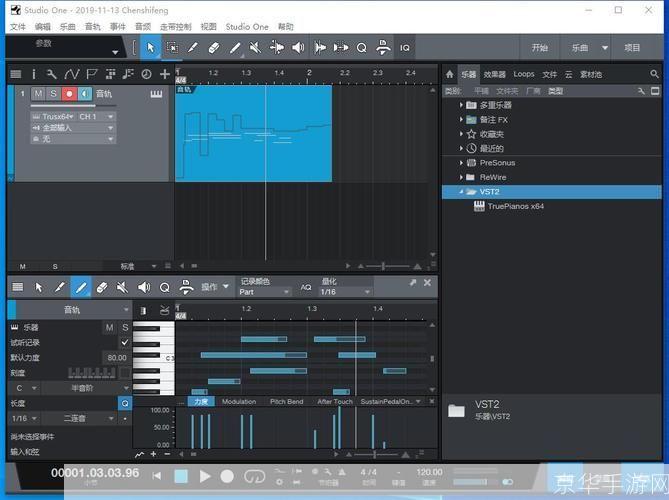Expand the PreSonus folder
This screenshot has height=500, width=669.
pos(461,163)
